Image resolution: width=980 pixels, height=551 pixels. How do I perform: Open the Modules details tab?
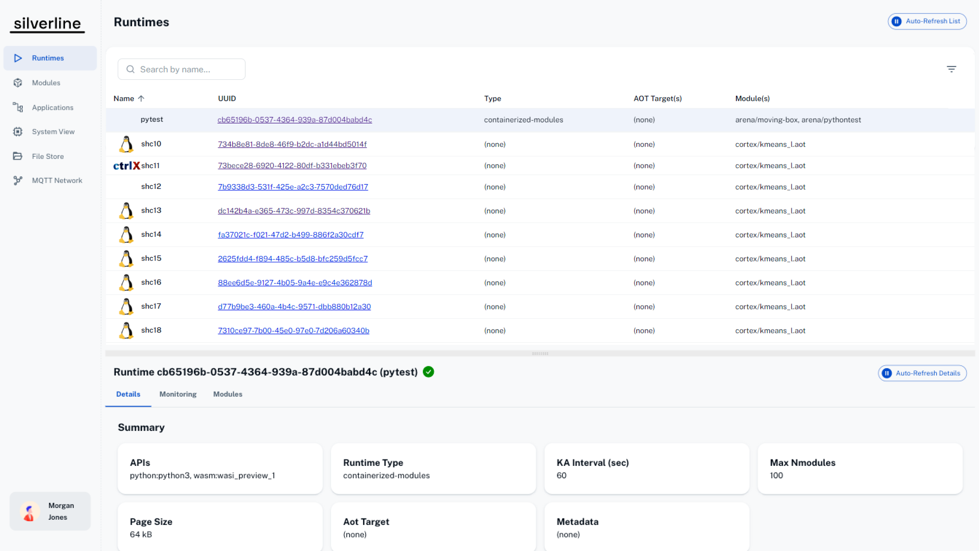(227, 394)
